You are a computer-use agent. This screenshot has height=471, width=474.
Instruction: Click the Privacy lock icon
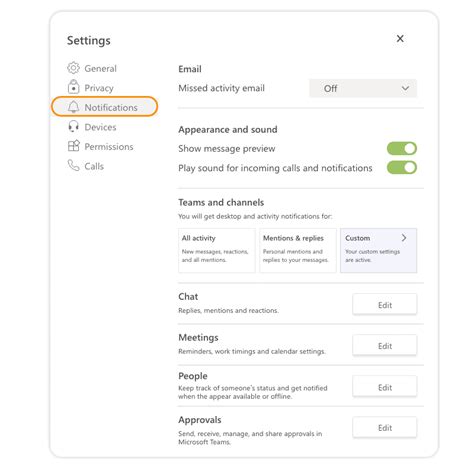coord(73,87)
